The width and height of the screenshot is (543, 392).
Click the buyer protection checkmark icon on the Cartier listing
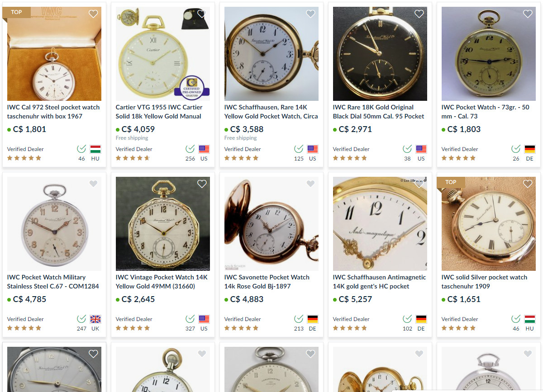191,149
